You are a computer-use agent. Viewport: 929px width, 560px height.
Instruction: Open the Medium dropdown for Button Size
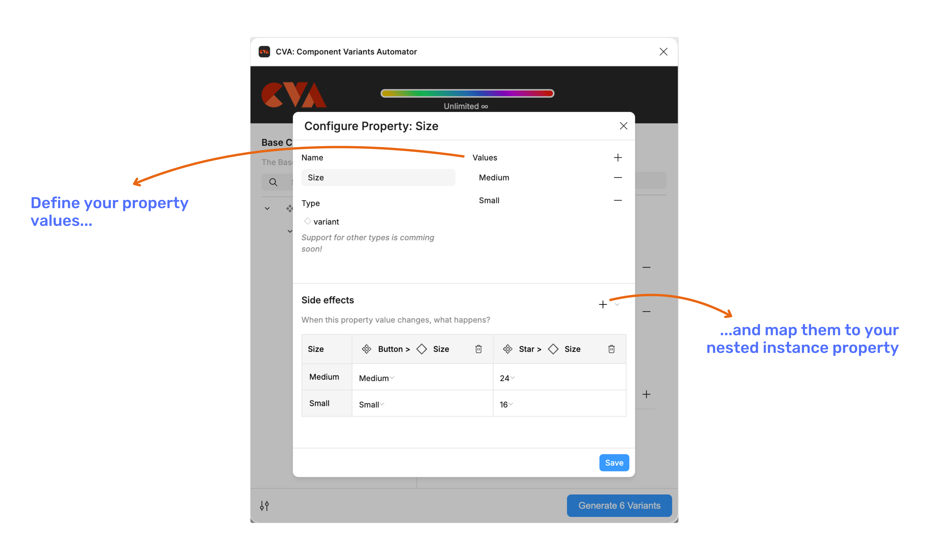point(376,378)
